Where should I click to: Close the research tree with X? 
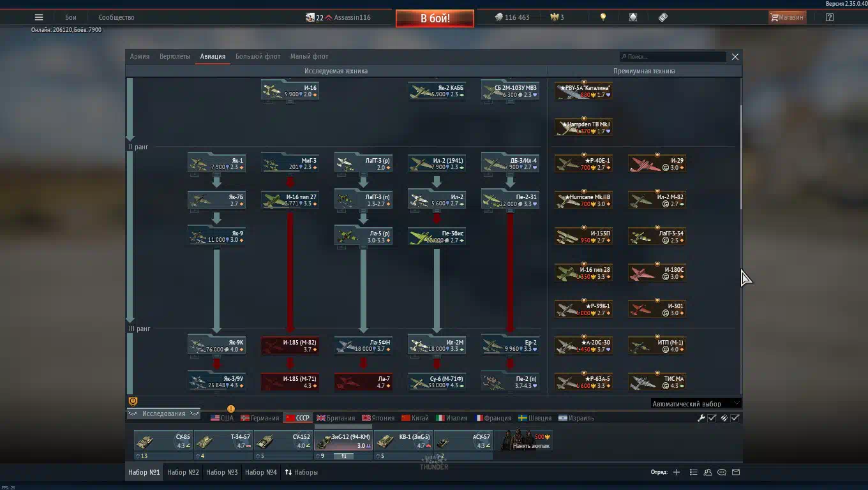(x=735, y=57)
